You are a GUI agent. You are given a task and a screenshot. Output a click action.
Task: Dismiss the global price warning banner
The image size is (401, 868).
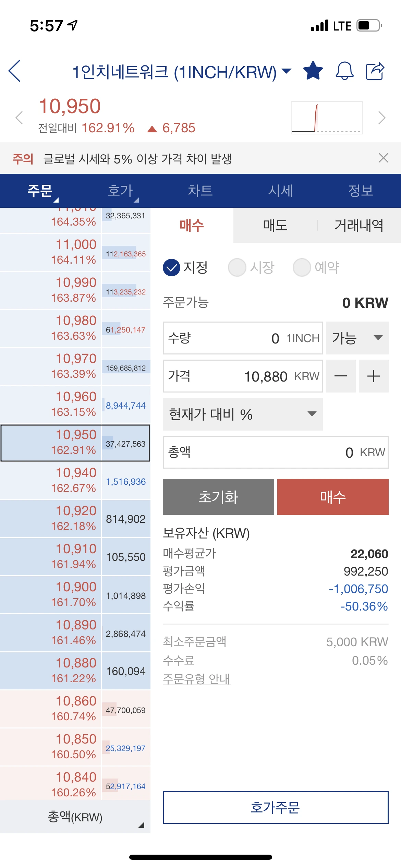[383, 158]
